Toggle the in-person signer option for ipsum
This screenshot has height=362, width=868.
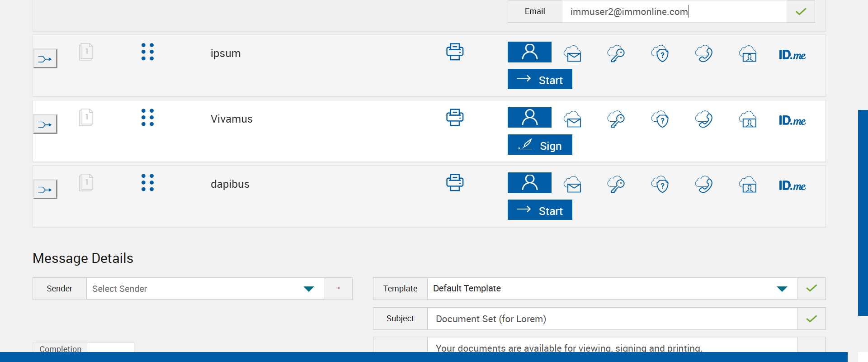tap(529, 52)
